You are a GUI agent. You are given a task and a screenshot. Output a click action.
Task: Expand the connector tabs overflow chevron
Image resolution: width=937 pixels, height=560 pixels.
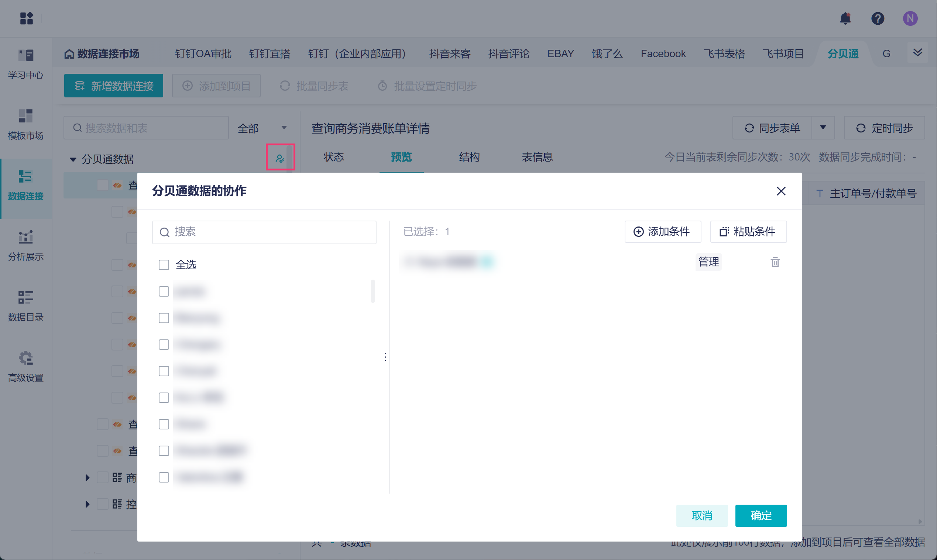pyautogui.click(x=917, y=52)
